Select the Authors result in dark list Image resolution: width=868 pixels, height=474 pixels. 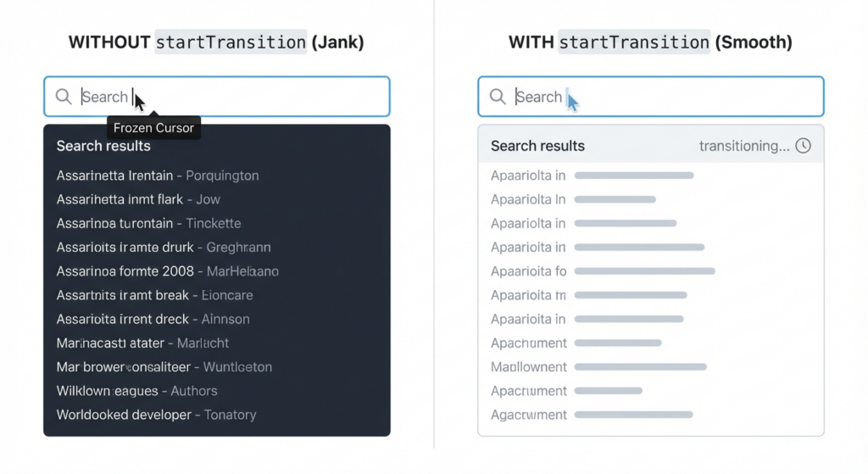point(136,391)
